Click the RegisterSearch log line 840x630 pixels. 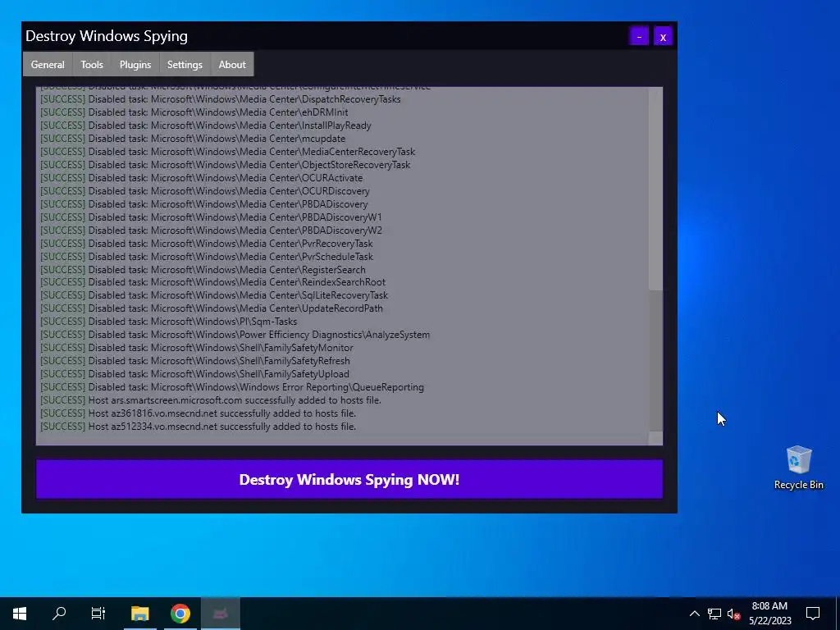point(203,269)
